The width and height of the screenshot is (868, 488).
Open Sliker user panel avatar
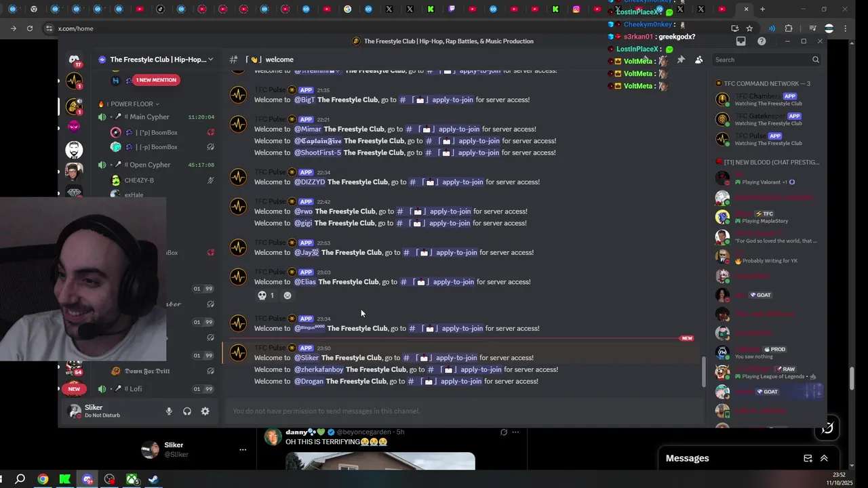(x=75, y=411)
